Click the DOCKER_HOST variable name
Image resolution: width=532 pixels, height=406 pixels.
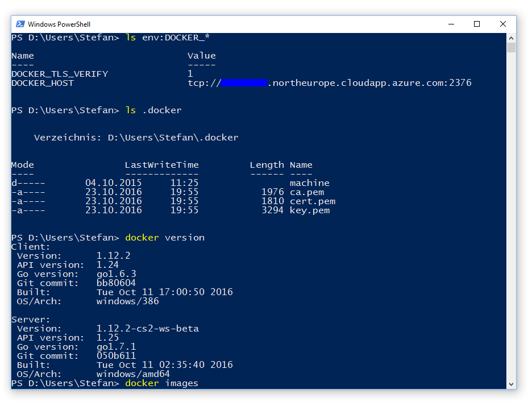43,83
